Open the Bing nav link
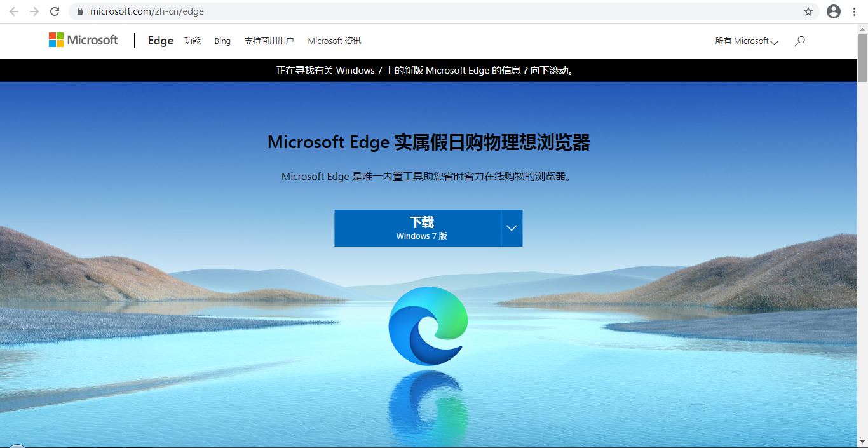868x448 pixels. pyautogui.click(x=222, y=41)
